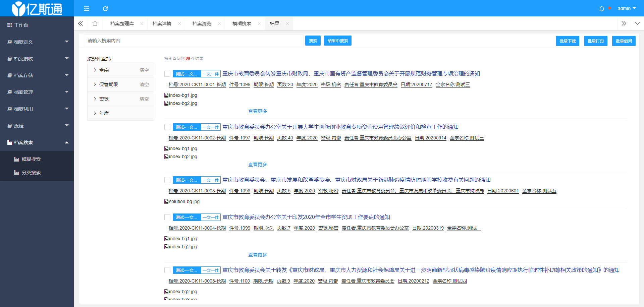Click the 亿斯通 logo

[x=37, y=8]
